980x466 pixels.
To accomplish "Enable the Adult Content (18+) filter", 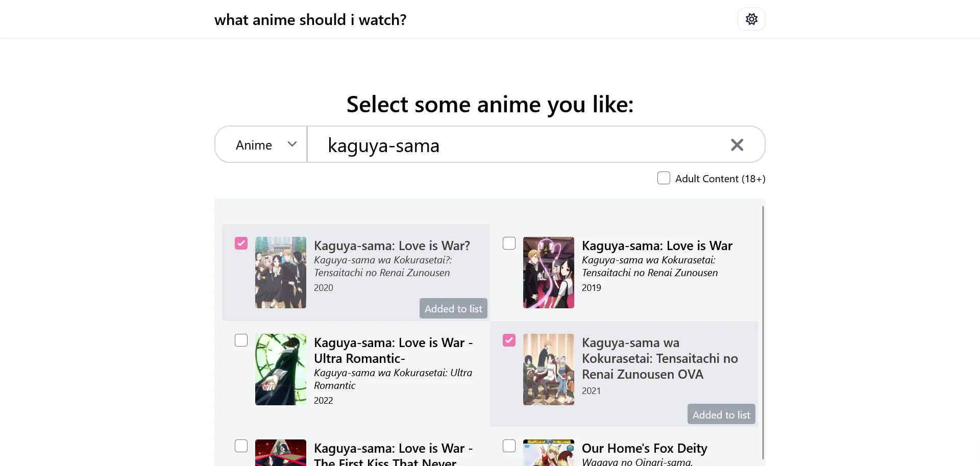I will [664, 178].
